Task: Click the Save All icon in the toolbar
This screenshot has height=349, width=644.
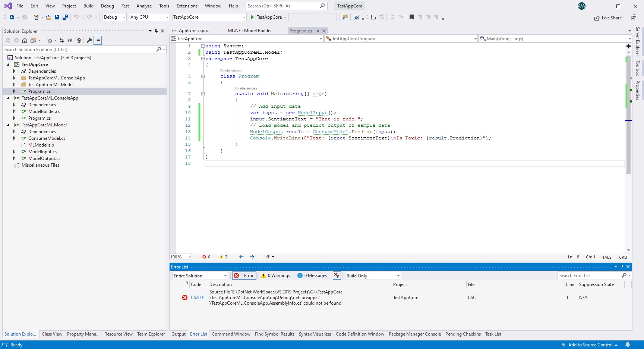Action: point(65,17)
